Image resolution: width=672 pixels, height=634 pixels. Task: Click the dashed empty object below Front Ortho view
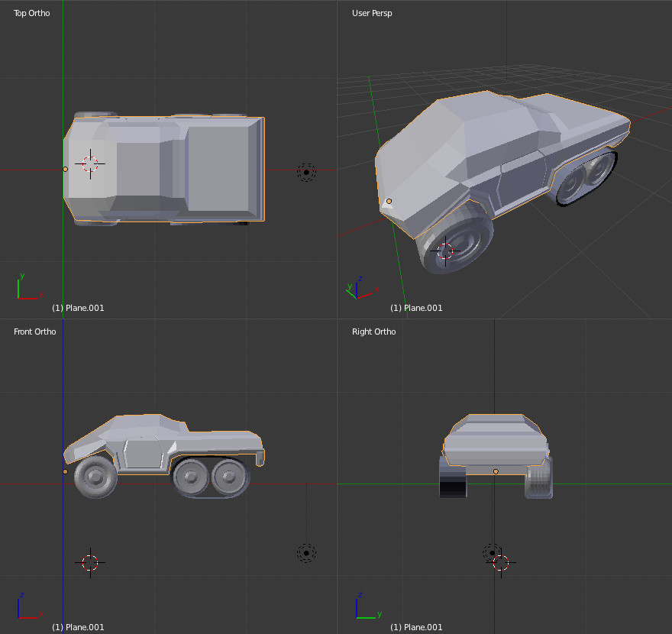point(305,552)
